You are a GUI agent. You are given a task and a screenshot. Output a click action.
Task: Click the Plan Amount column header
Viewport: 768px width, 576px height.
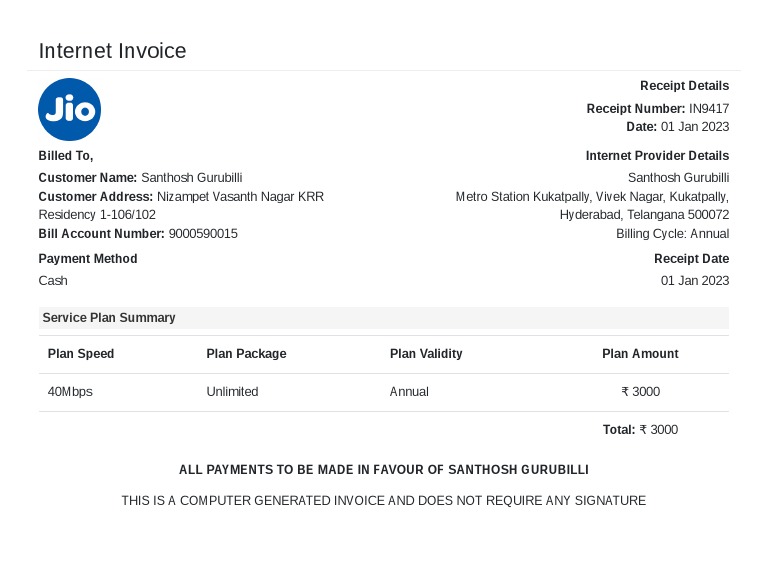point(640,354)
